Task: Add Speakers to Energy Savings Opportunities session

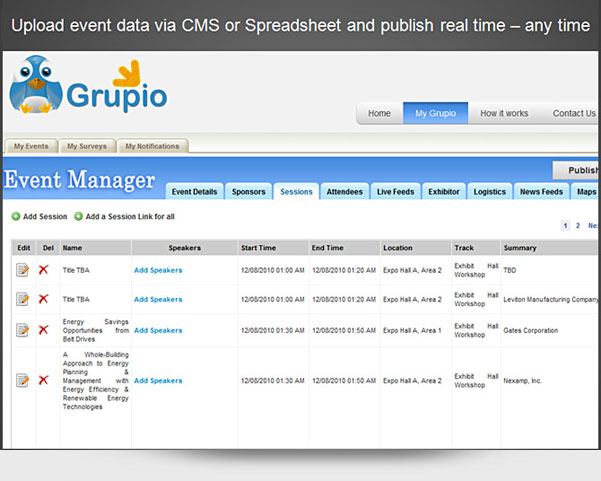Action: coord(158,330)
